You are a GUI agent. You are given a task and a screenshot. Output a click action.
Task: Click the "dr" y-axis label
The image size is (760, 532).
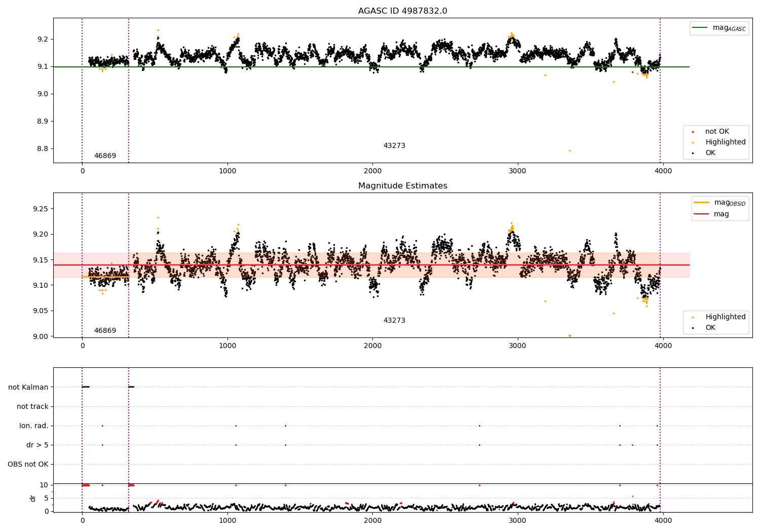[33, 498]
